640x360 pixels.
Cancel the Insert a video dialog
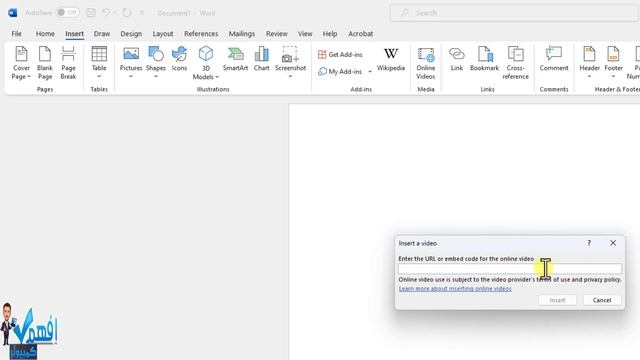point(602,300)
